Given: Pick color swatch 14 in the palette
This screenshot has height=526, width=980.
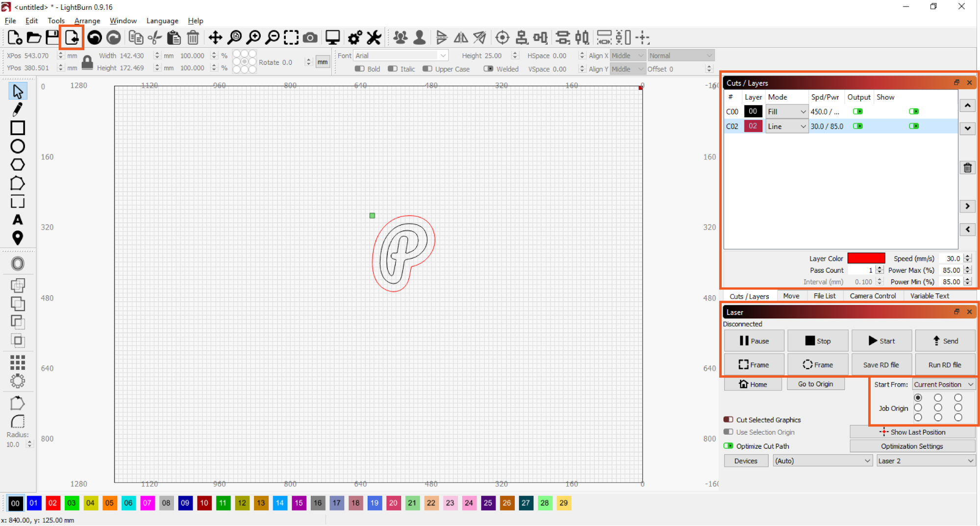Looking at the screenshot, I should point(279,503).
